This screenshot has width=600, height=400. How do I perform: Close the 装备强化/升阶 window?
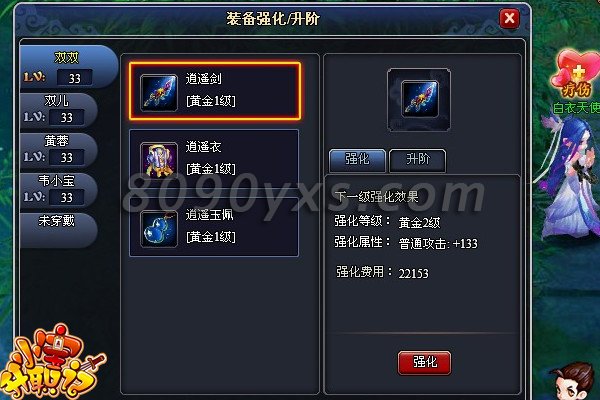coord(510,18)
